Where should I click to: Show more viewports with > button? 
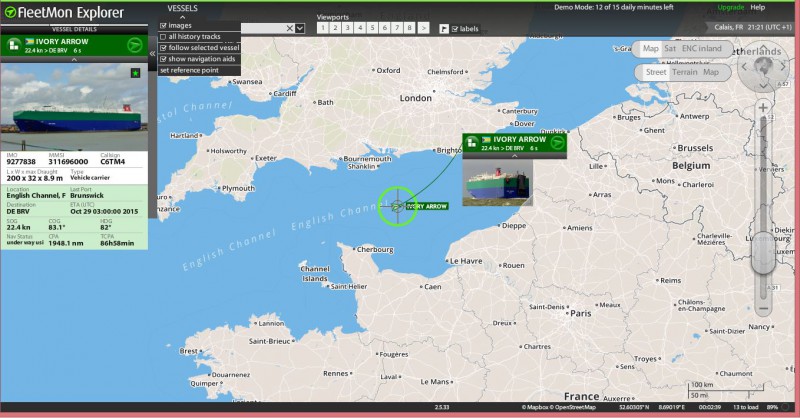coord(423,28)
